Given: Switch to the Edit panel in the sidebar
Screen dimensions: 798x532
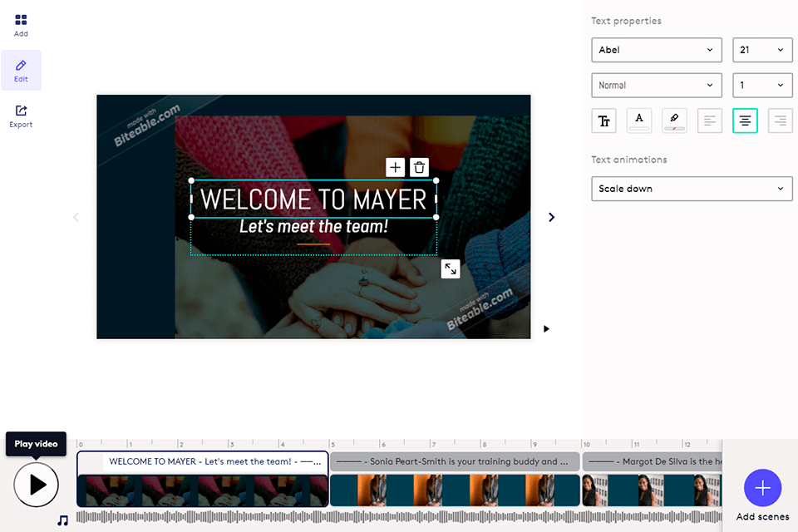Looking at the screenshot, I should [x=21, y=70].
